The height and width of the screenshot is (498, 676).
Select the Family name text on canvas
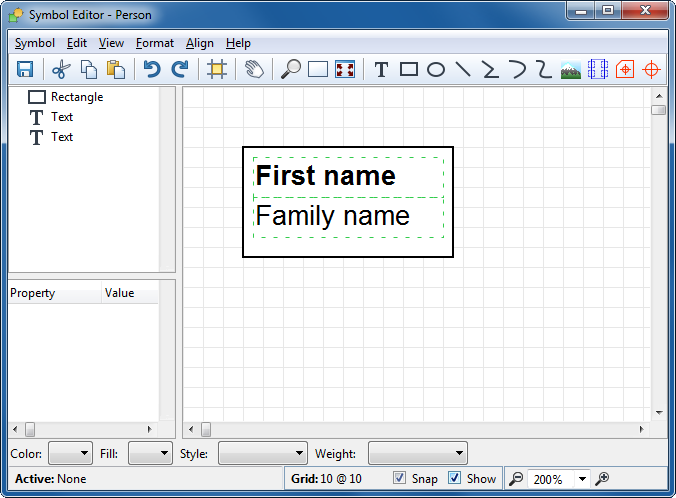coord(332,216)
